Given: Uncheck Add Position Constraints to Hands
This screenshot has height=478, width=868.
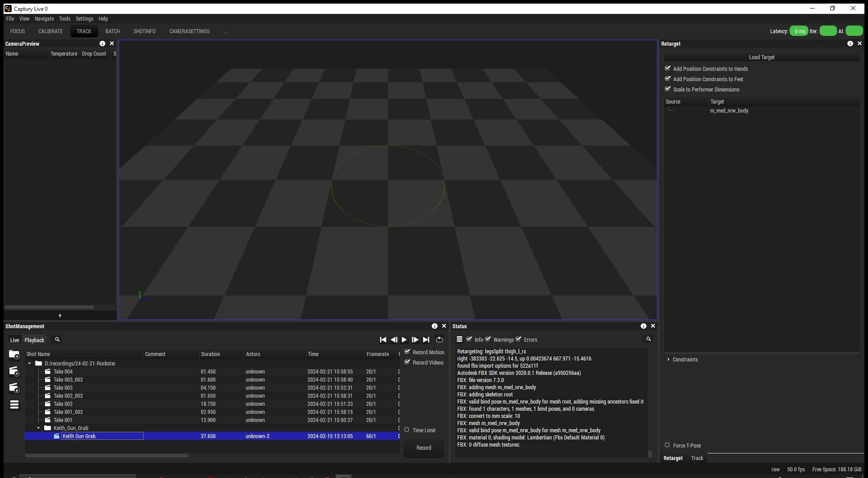Looking at the screenshot, I should coord(668,68).
